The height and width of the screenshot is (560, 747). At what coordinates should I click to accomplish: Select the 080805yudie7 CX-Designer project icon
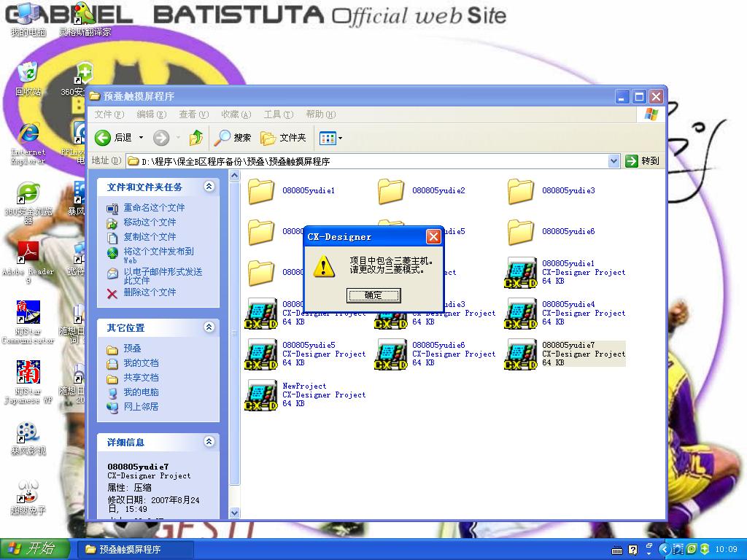pos(521,354)
